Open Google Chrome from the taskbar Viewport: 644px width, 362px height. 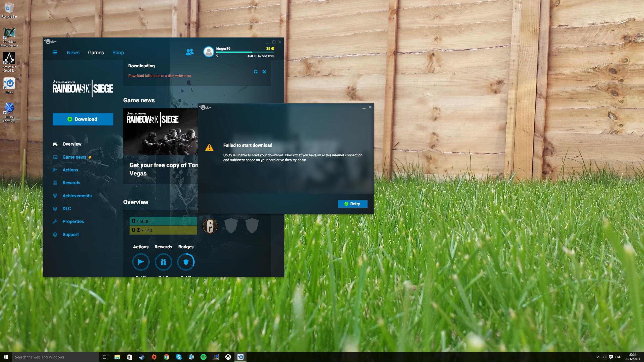pos(167,357)
